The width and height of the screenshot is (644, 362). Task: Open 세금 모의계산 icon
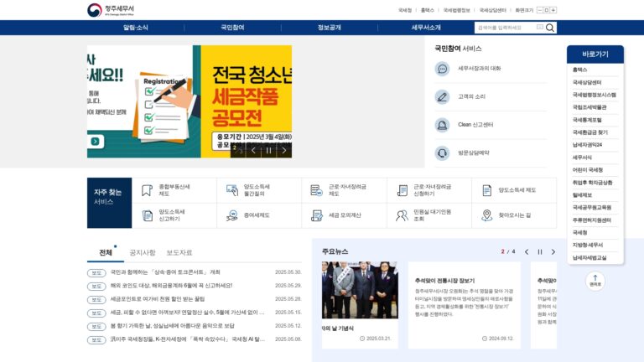point(317,215)
